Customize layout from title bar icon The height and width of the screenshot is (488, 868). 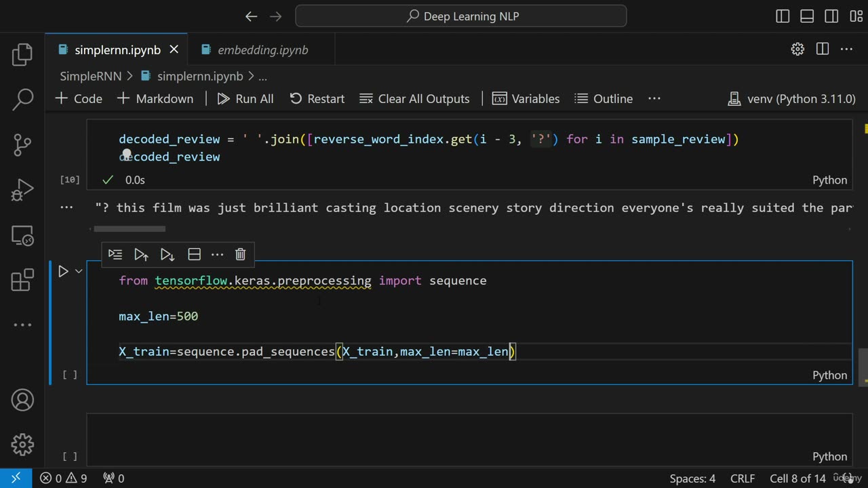(x=855, y=16)
